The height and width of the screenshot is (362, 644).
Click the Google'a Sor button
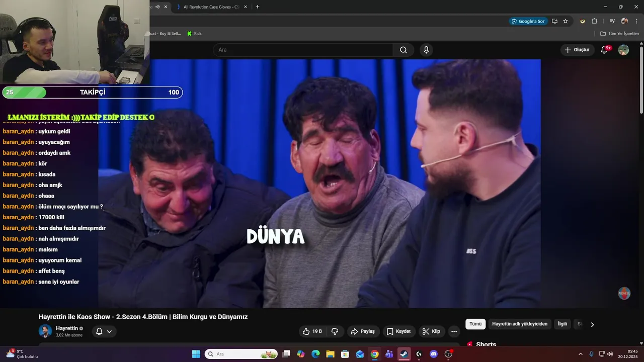[528, 21]
